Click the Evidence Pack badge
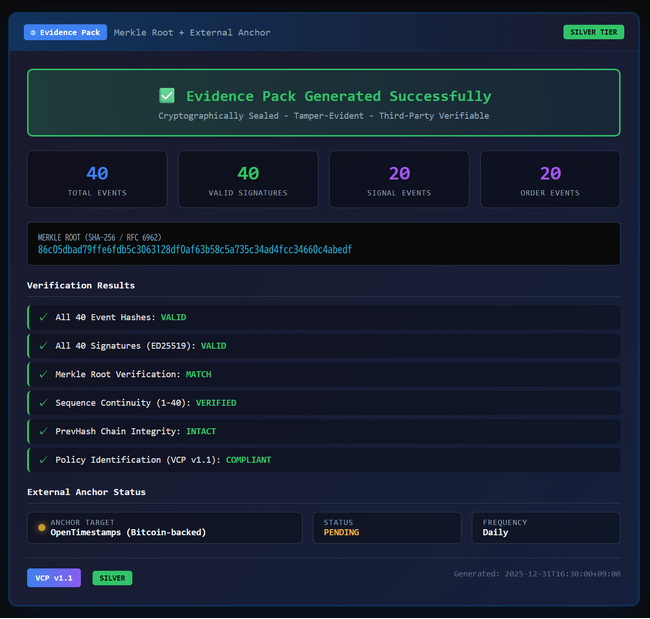This screenshot has height=619, width=650. tap(65, 32)
